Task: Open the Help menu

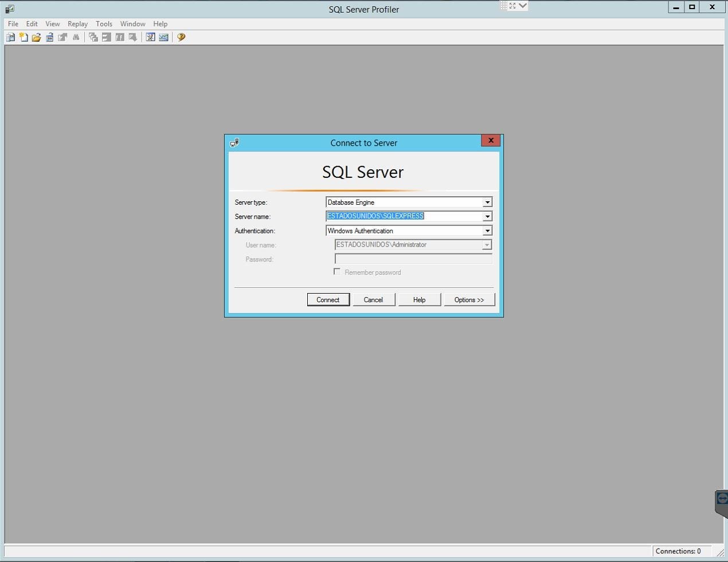Action: (161, 24)
